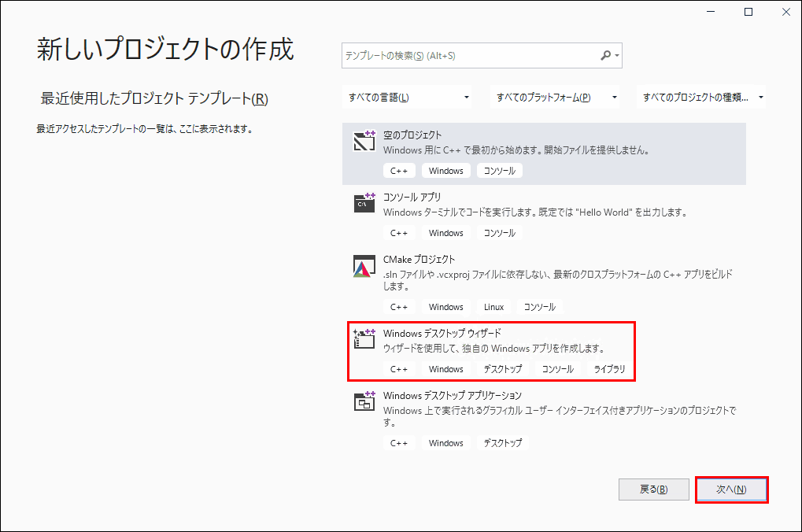Click Windows tag under CMake プロジェクト
The image size is (802, 532).
click(x=446, y=307)
